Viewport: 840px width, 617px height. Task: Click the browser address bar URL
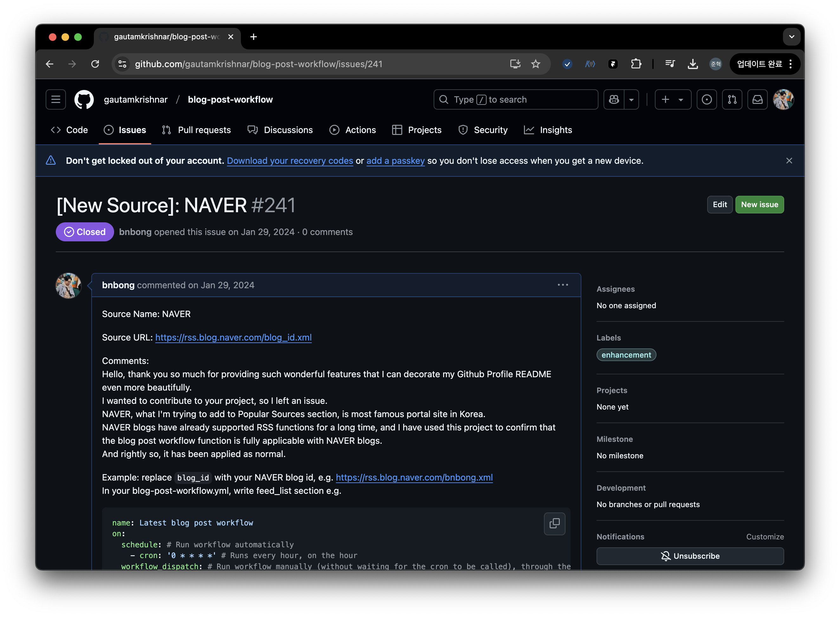tap(259, 64)
